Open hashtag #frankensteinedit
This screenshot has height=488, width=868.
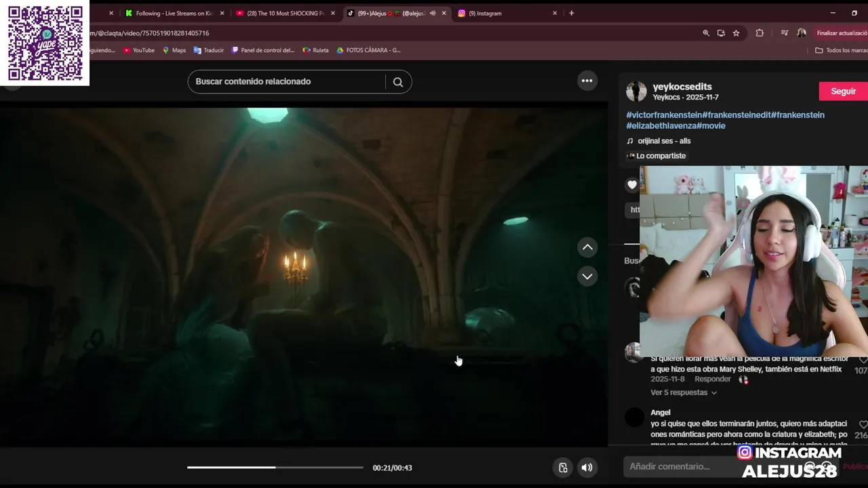tap(736, 115)
